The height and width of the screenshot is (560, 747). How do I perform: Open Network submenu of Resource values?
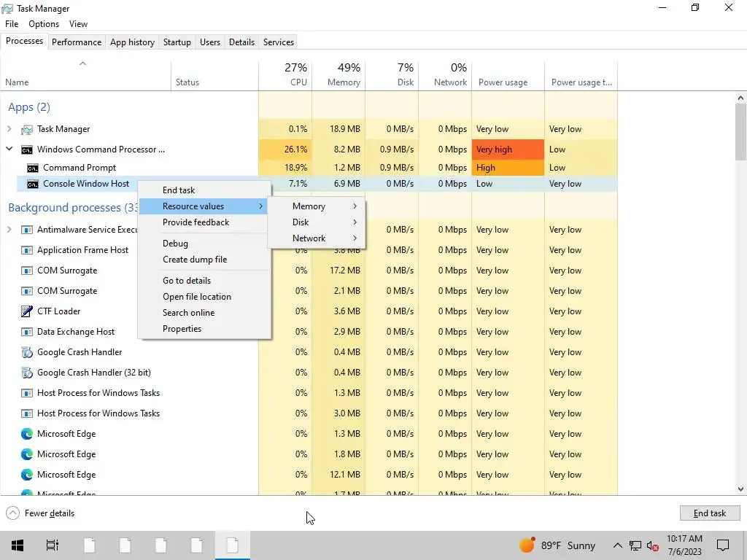click(317, 238)
